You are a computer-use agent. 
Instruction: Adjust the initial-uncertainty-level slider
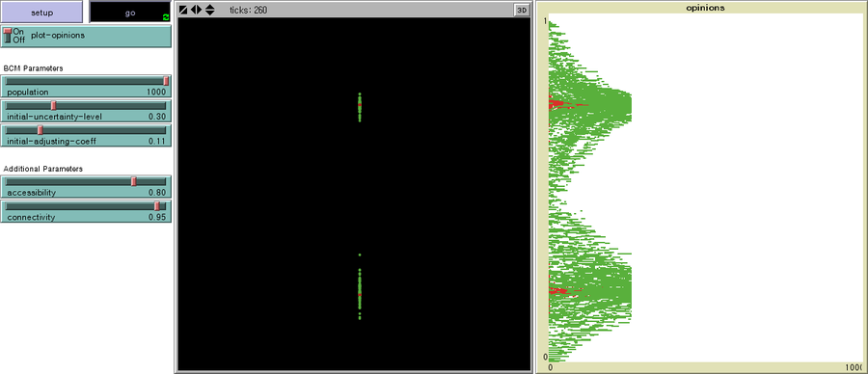click(86, 111)
